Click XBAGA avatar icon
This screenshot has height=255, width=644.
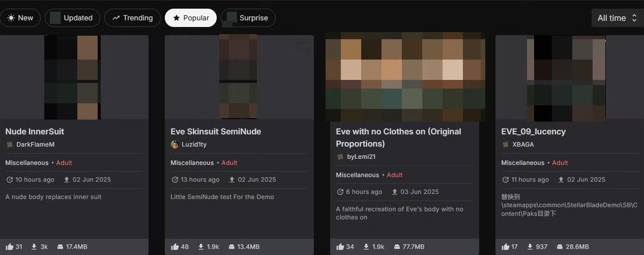(505, 145)
